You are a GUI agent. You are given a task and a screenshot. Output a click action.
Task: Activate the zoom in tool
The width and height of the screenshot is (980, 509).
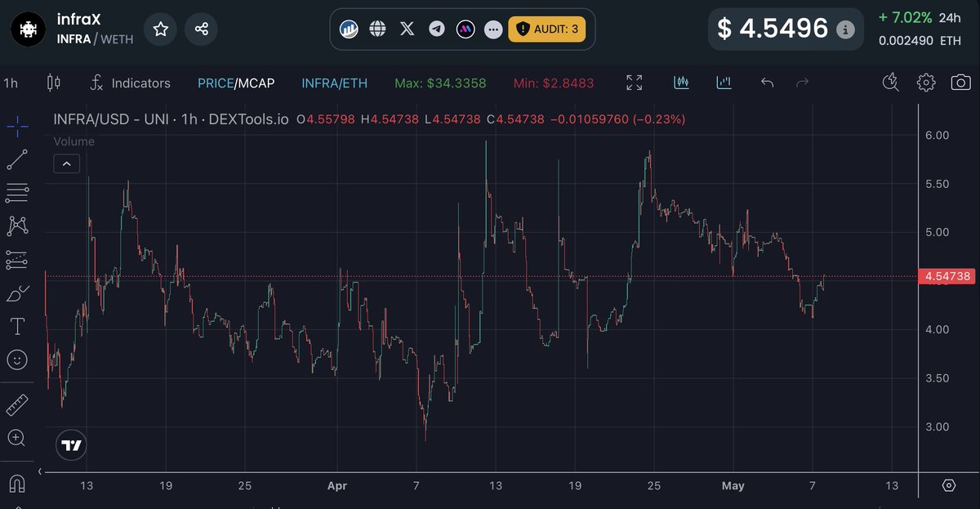pos(17,438)
